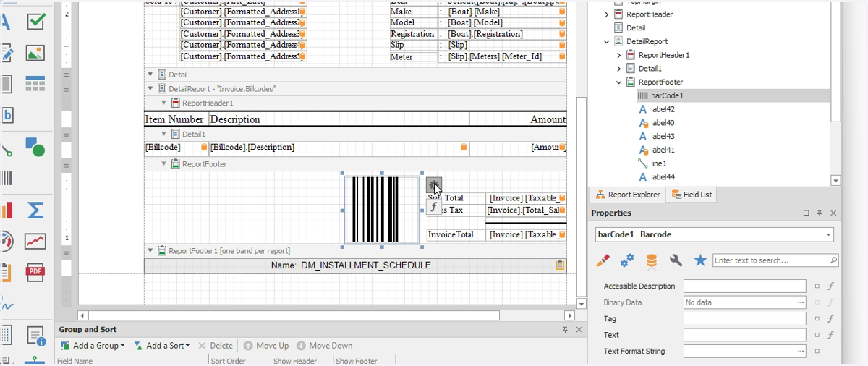Select the Table toolbox control
The image size is (868, 366).
click(35, 84)
